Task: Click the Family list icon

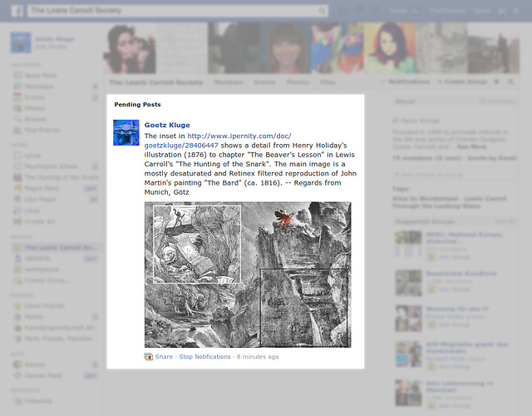Action: 17,317
